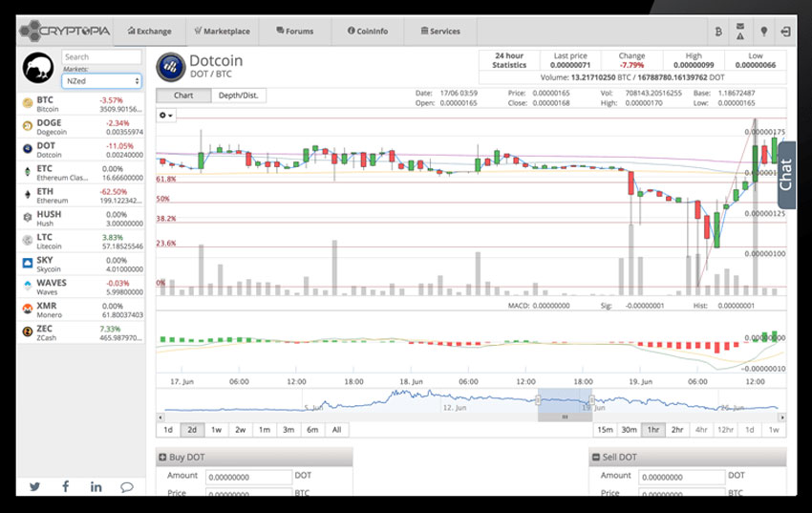Screen dimensions: 812x513
Task: Select 2hr candlestick interval
Action: tap(677, 430)
